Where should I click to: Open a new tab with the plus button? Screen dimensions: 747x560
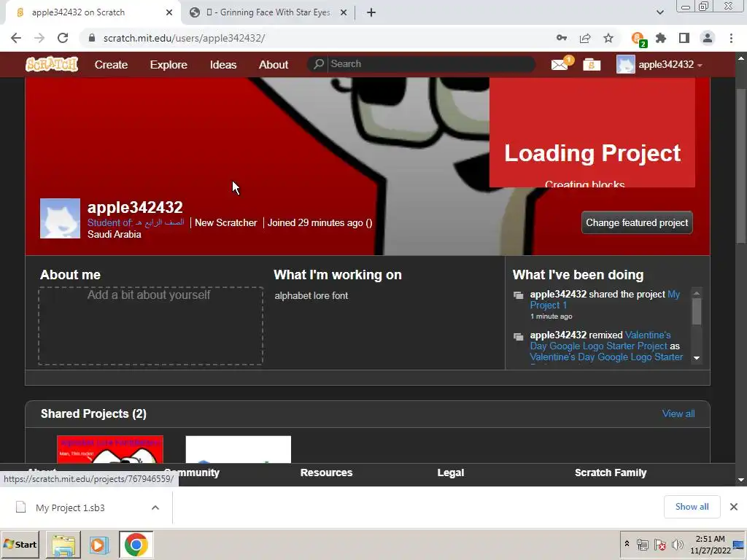[x=371, y=12]
